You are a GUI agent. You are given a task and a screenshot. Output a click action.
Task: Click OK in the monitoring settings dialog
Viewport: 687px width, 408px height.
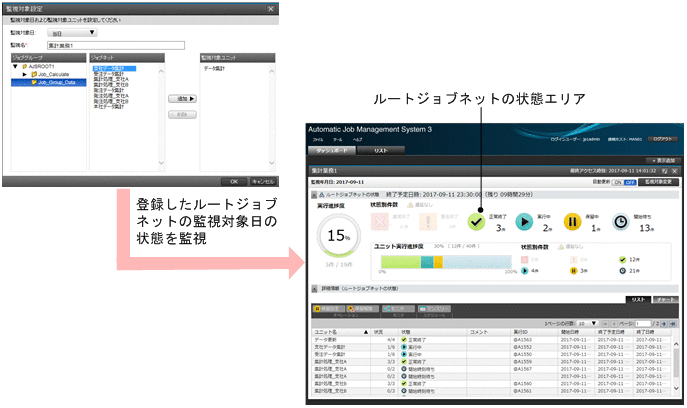[x=234, y=181]
